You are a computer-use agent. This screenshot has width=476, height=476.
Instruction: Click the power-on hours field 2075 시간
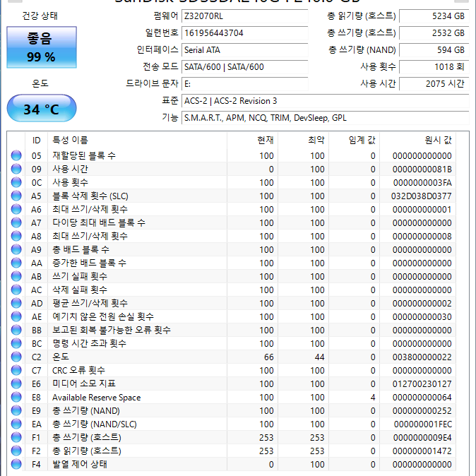point(434,84)
